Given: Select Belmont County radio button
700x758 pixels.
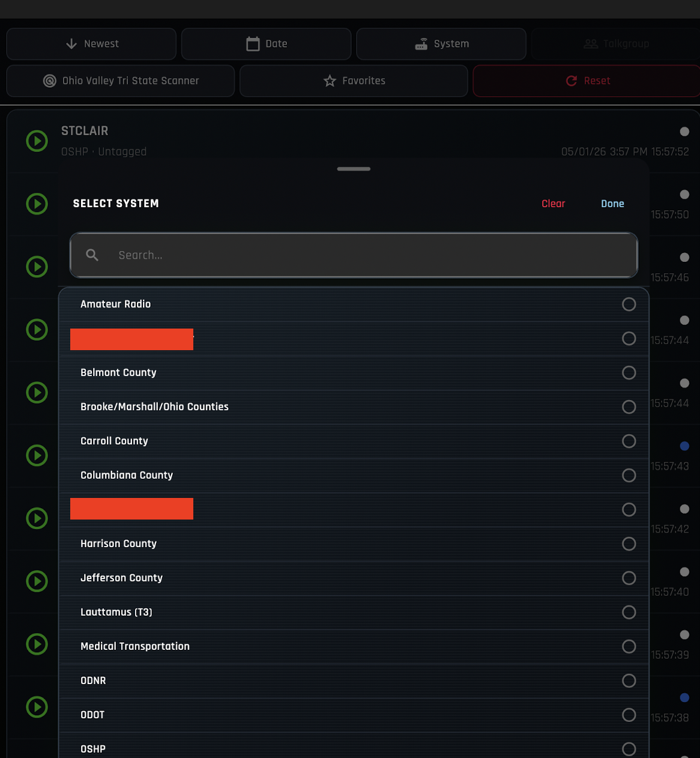Looking at the screenshot, I should pyautogui.click(x=629, y=373).
